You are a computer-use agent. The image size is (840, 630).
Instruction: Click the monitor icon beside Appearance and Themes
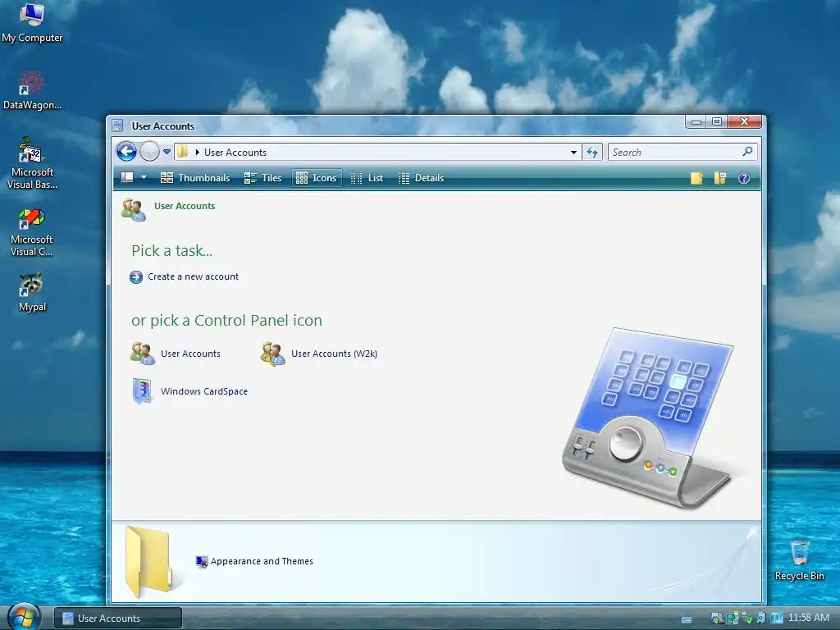pos(202,561)
